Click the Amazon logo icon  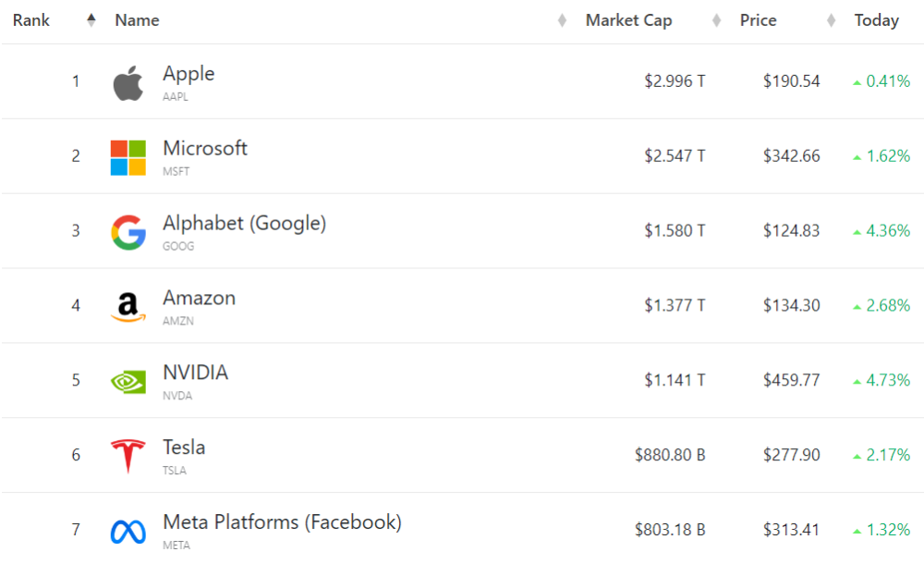coord(128,307)
